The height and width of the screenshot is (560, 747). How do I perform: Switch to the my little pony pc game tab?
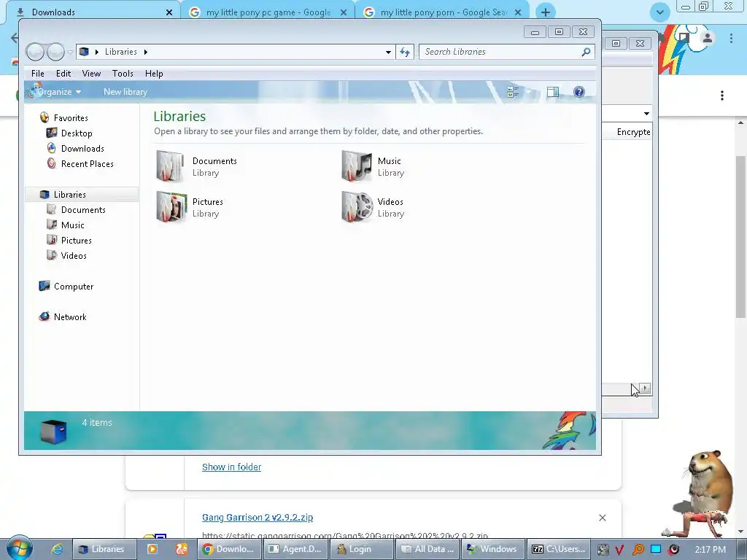[268, 12]
